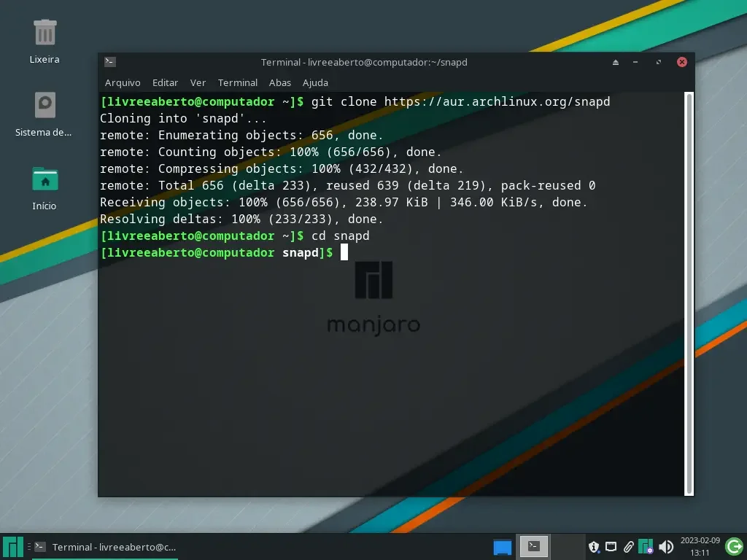Open the wired network tray icon
Screen dimensions: 747x560
click(x=611, y=547)
